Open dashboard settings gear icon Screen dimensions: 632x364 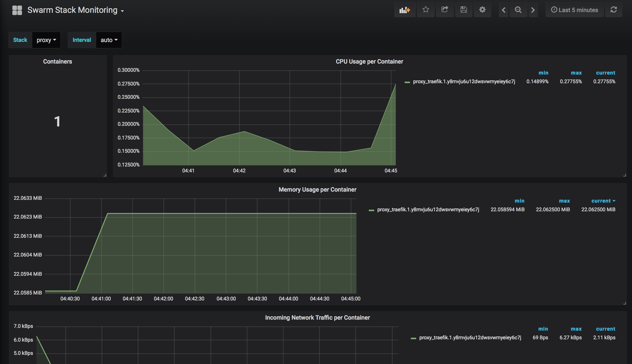click(482, 10)
